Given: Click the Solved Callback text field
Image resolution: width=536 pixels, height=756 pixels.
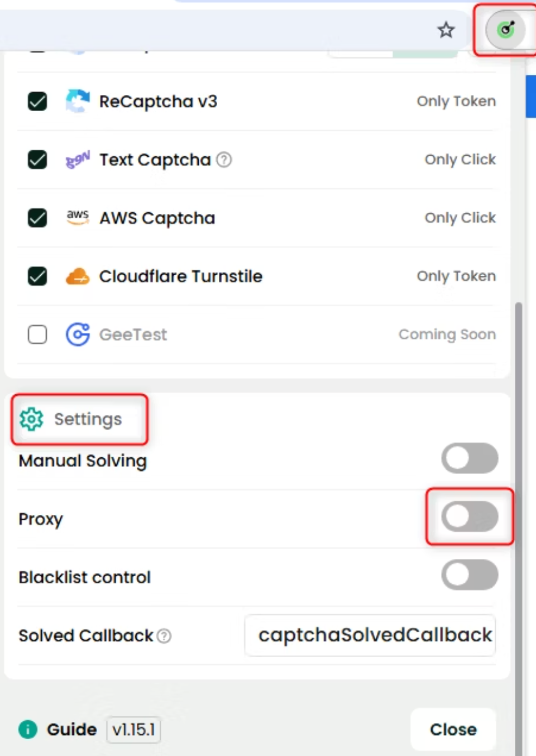Looking at the screenshot, I should [x=370, y=635].
